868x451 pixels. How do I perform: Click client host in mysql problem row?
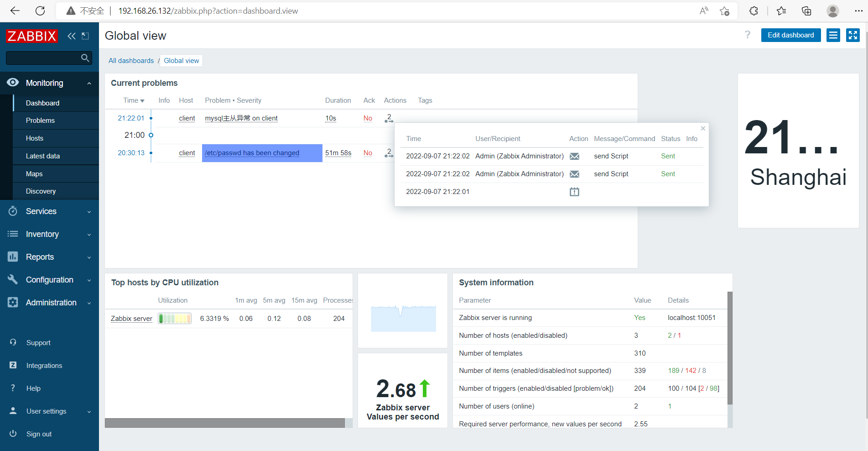(x=187, y=118)
